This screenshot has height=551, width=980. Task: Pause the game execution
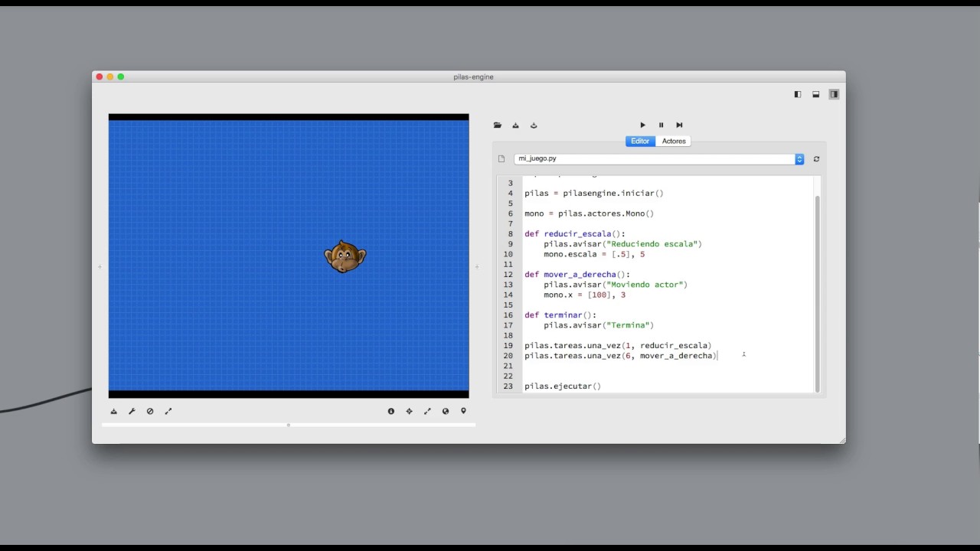[x=661, y=125]
